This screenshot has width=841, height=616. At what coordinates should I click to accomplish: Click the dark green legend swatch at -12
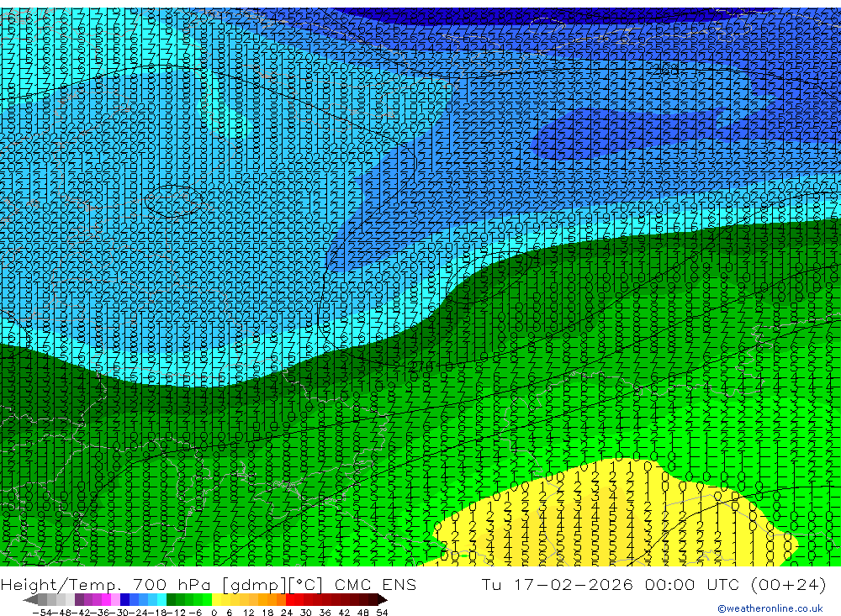pyautogui.click(x=171, y=599)
